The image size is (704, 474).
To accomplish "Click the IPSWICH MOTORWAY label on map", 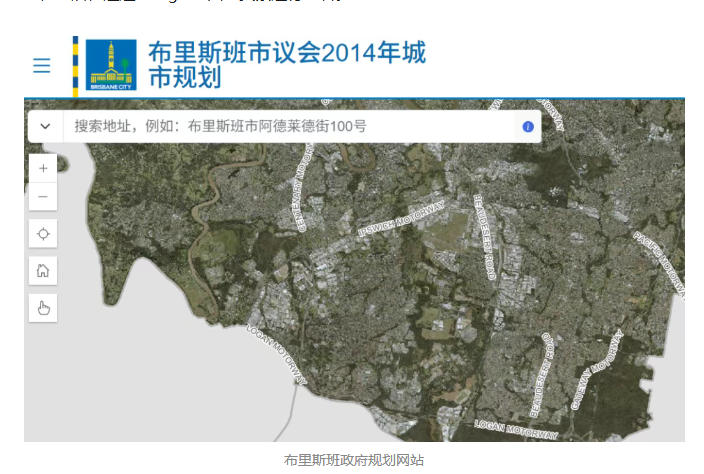I will (401, 218).
